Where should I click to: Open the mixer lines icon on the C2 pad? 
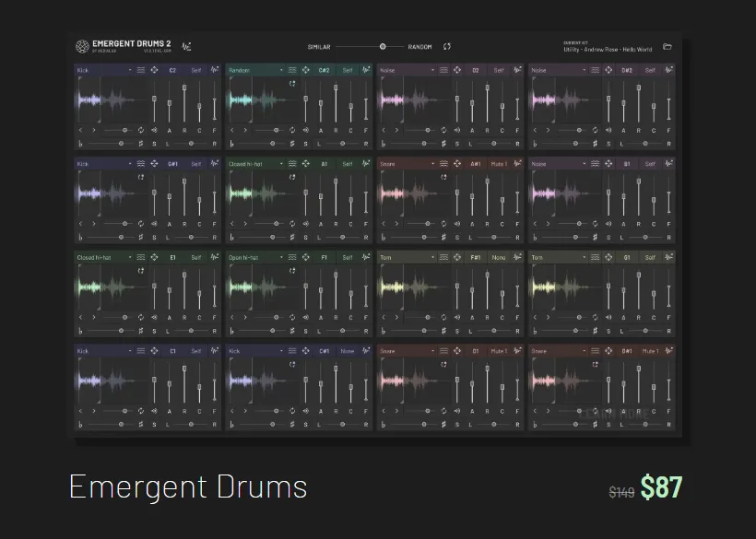141,70
